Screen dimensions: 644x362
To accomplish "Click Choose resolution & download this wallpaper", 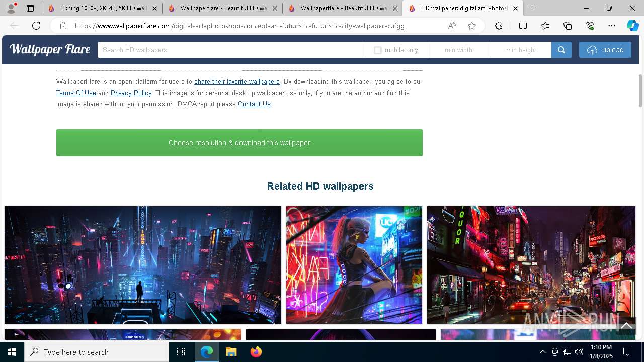I will click(239, 143).
